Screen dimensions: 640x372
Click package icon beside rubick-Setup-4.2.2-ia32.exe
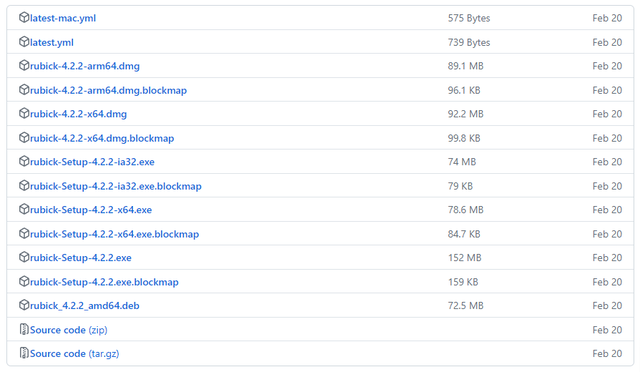tap(24, 161)
